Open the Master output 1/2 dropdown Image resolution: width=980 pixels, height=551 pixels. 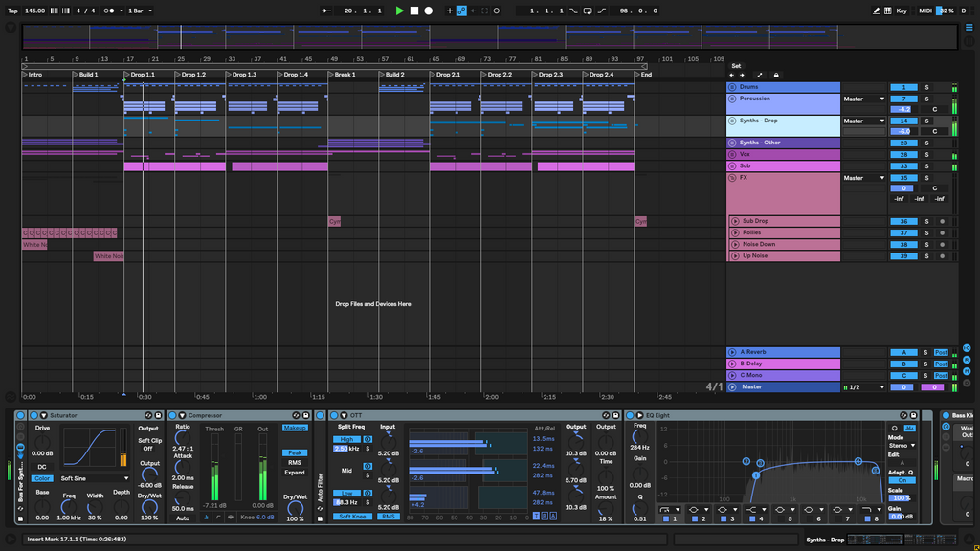point(864,387)
